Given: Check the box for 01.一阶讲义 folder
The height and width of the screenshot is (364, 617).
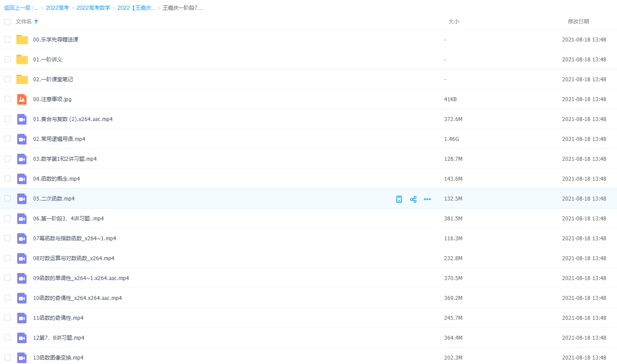Looking at the screenshot, I should click(8, 59).
